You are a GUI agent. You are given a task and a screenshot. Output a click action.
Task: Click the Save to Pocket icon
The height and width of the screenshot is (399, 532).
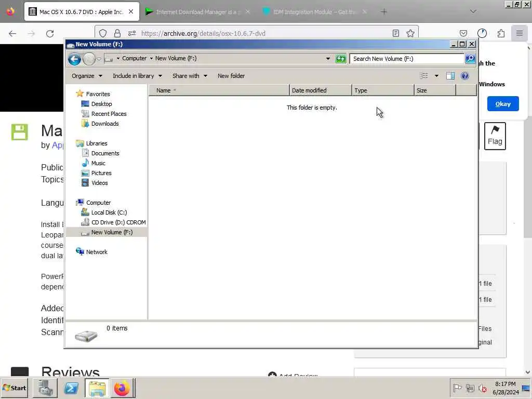coord(463,33)
